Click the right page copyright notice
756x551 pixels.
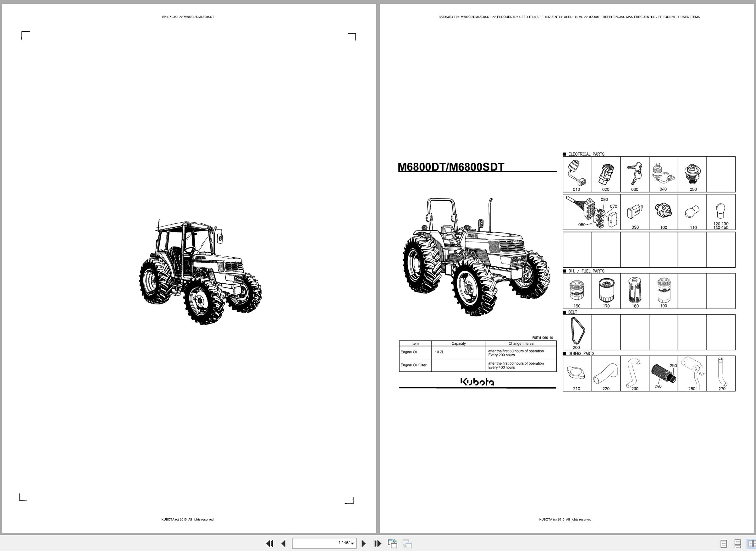pyautogui.click(x=566, y=519)
